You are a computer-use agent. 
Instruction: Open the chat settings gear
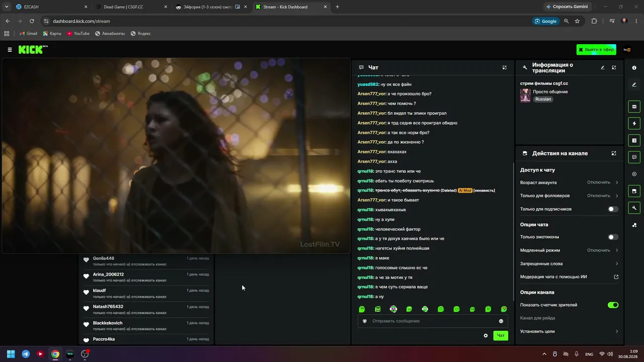coord(486,335)
